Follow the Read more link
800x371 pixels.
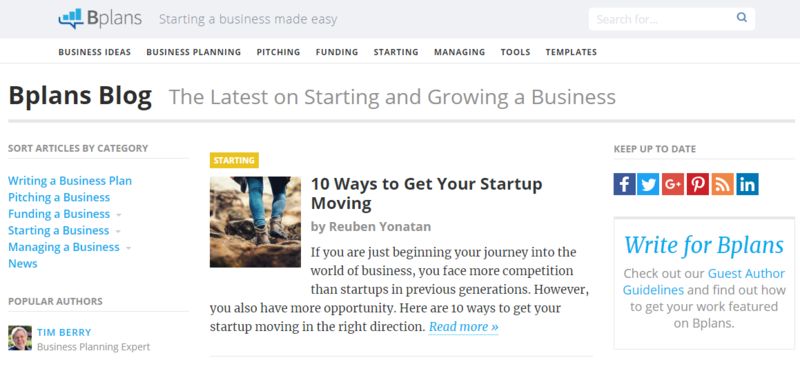[x=463, y=327]
